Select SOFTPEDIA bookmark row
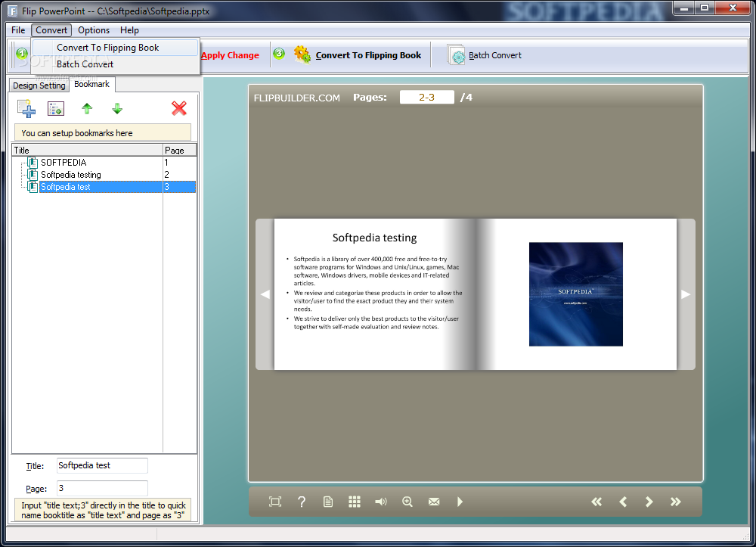This screenshot has width=756, height=547. (104, 163)
